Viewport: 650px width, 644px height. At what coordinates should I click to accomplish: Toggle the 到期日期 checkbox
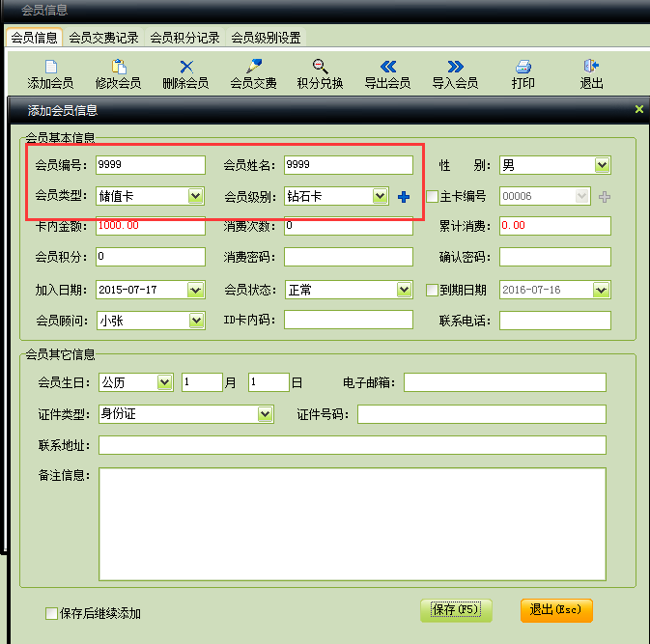[432, 290]
